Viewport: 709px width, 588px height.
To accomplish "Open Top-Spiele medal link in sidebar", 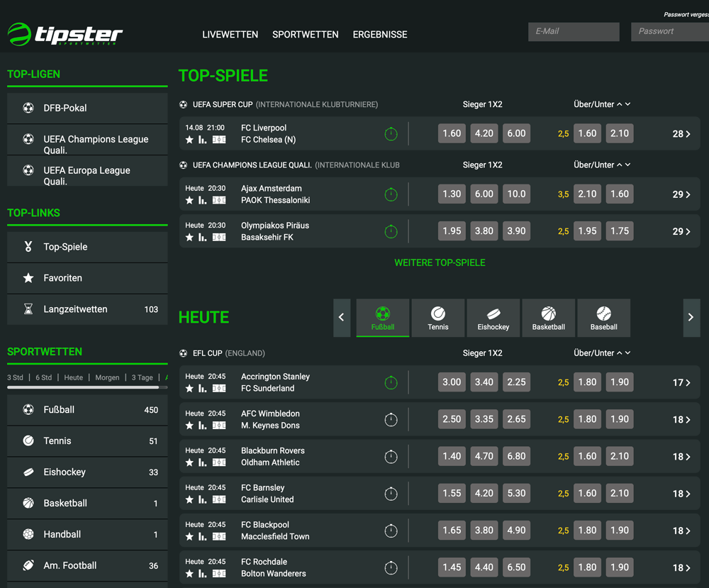I will pyautogui.click(x=87, y=247).
